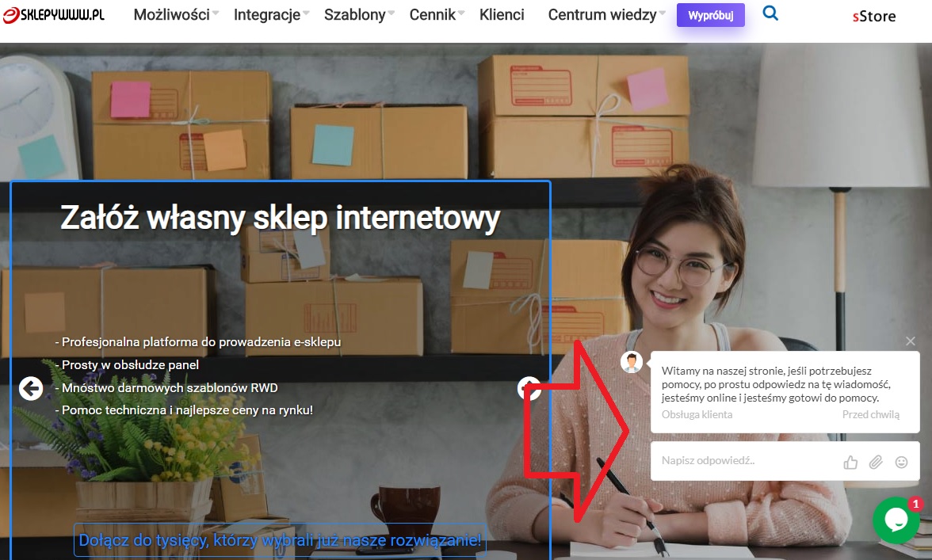Go to previous slide with left arrow

[31, 388]
